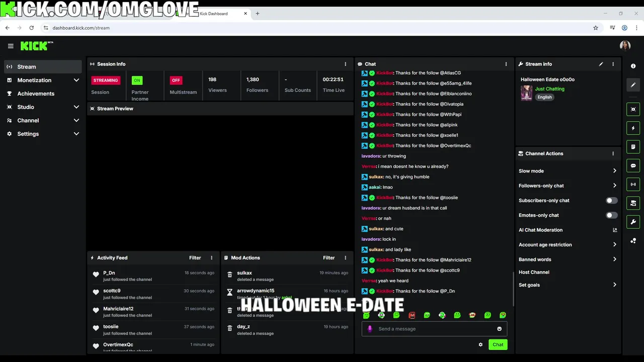Select Stream in the sidebar
The width and height of the screenshot is (644, 362).
pos(43,66)
